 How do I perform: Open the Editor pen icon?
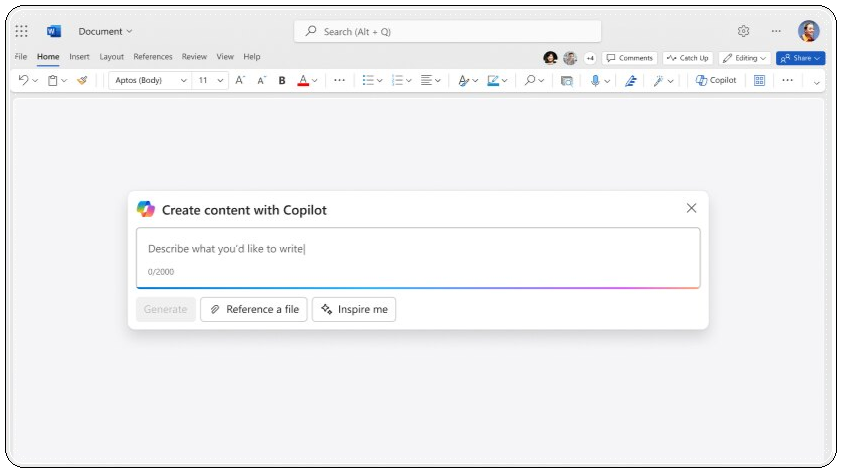(631, 81)
